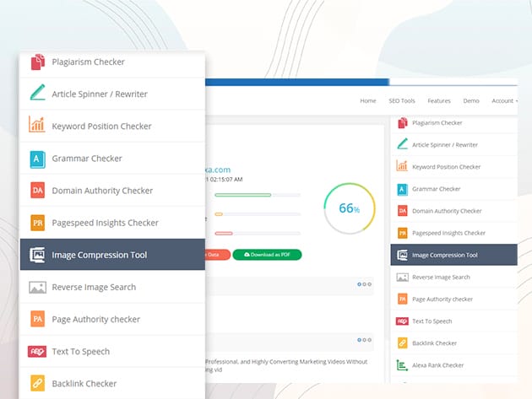Click the large orange PR Pagespeed icon
532x399 pixels.
click(x=37, y=223)
